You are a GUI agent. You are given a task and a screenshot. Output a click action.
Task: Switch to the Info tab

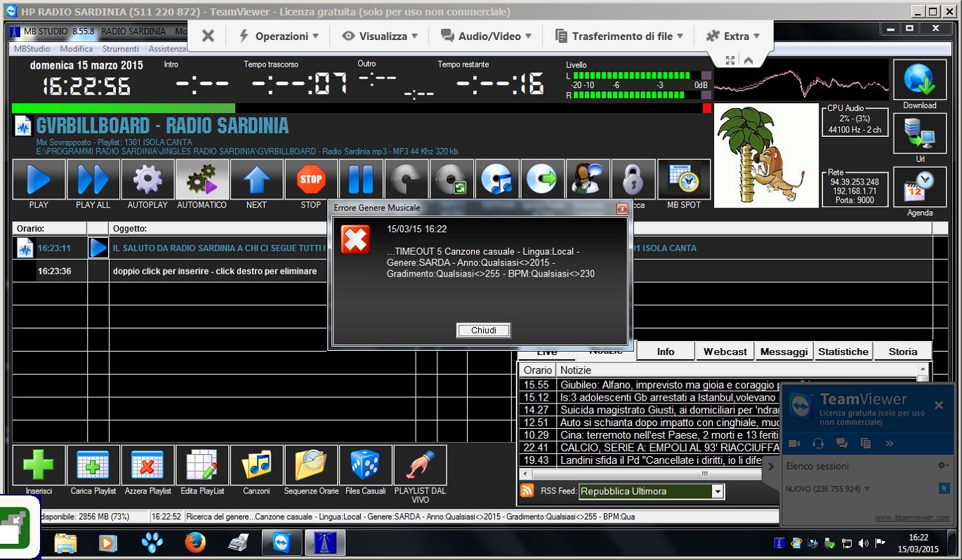[666, 352]
